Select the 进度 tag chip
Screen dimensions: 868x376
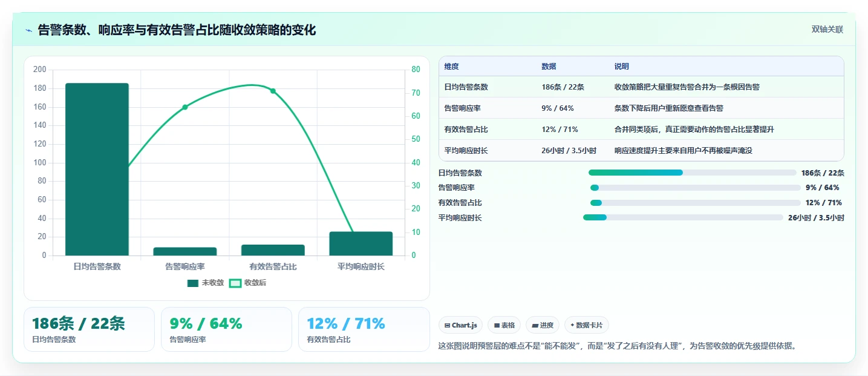pos(543,325)
